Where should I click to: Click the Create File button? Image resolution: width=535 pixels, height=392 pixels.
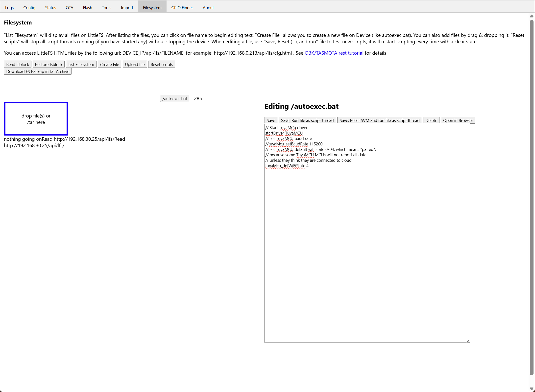[x=109, y=65]
